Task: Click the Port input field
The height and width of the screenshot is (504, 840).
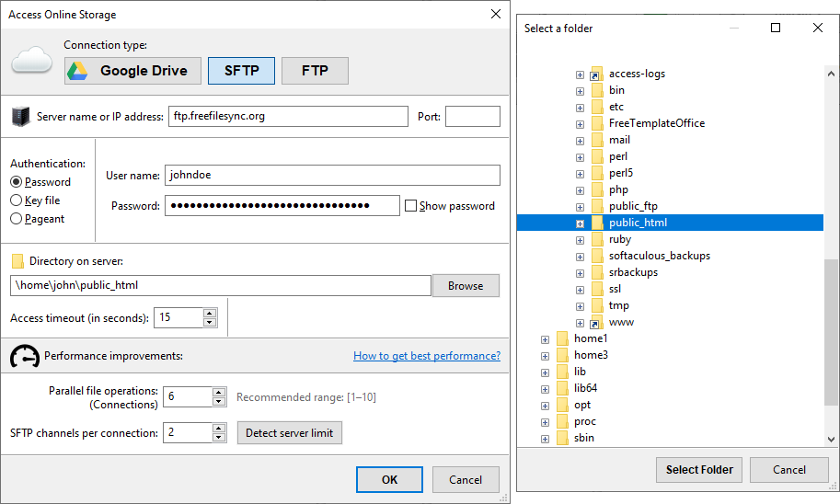Action: pos(472,116)
